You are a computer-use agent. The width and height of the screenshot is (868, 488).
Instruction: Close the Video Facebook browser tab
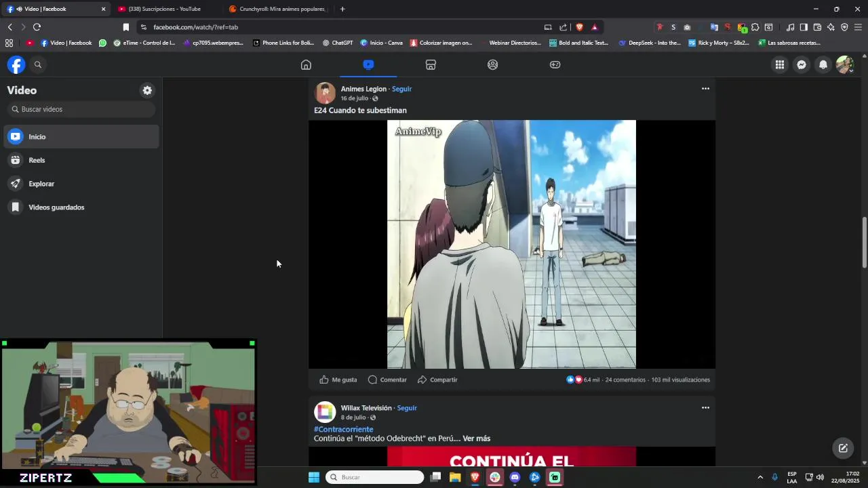[x=103, y=9]
